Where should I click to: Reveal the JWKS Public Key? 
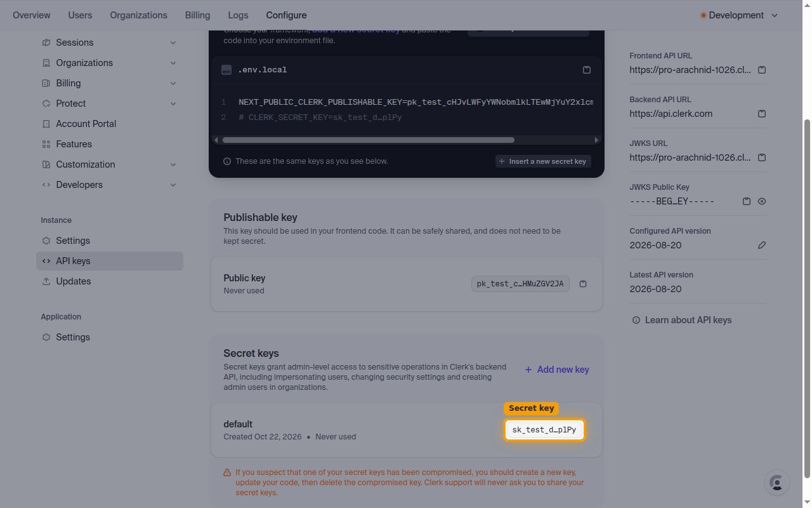coord(762,201)
